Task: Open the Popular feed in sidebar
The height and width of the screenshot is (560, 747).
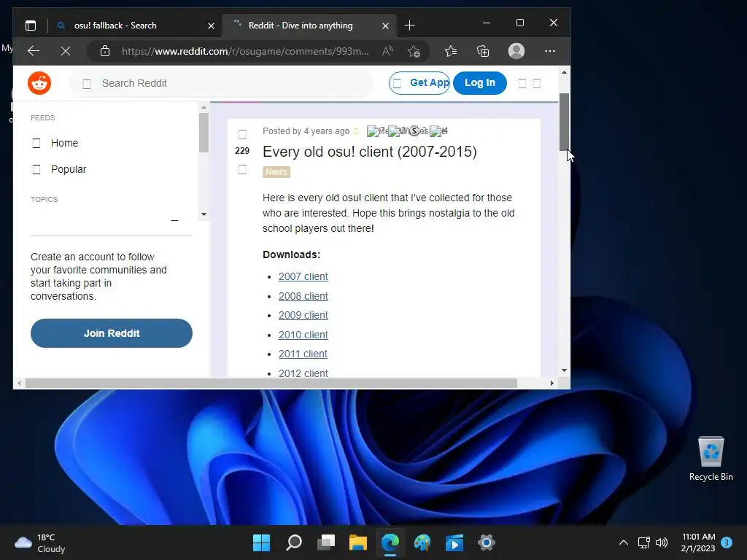Action: [69, 169]
